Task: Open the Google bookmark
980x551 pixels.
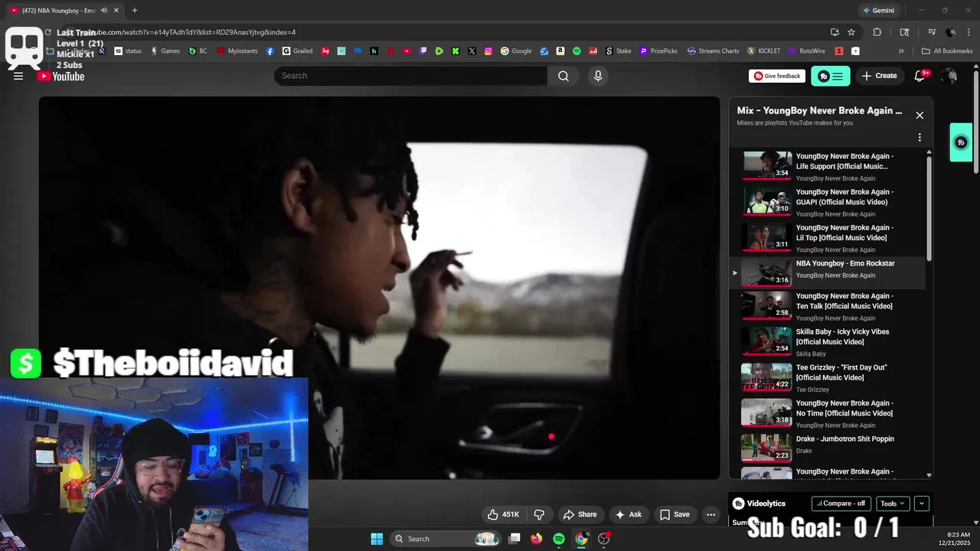Action: (x=517, y=51)
